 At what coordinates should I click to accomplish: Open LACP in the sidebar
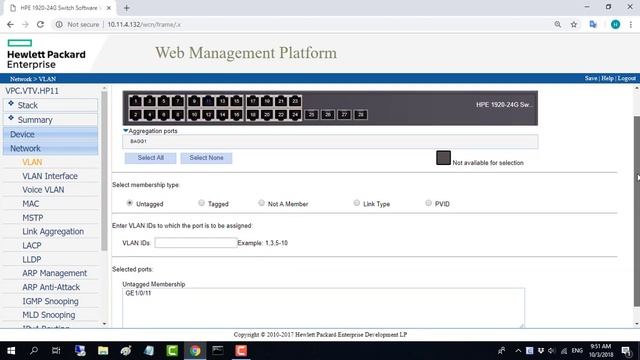32,245
